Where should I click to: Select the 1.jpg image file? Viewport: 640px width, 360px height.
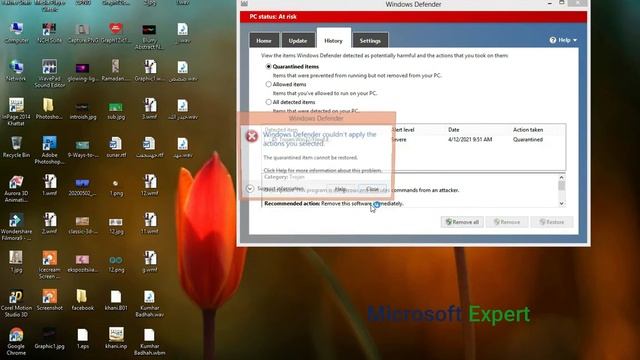pyautogui.click(x=16, y=262)
